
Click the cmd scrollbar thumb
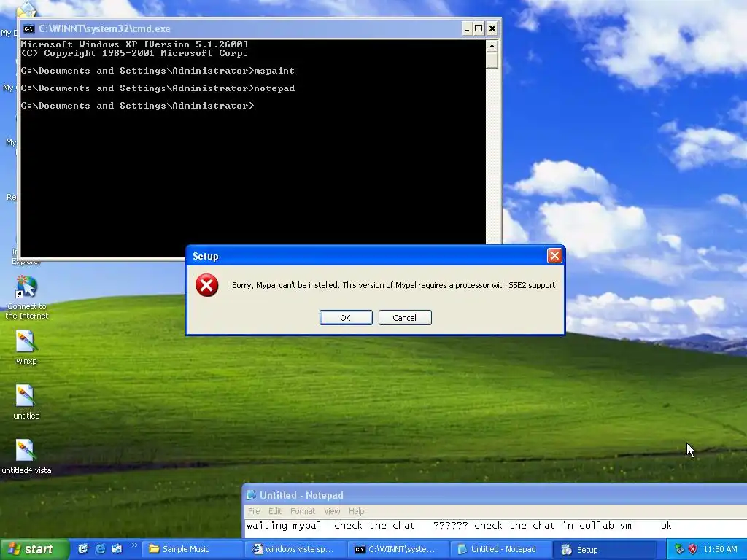492,61
